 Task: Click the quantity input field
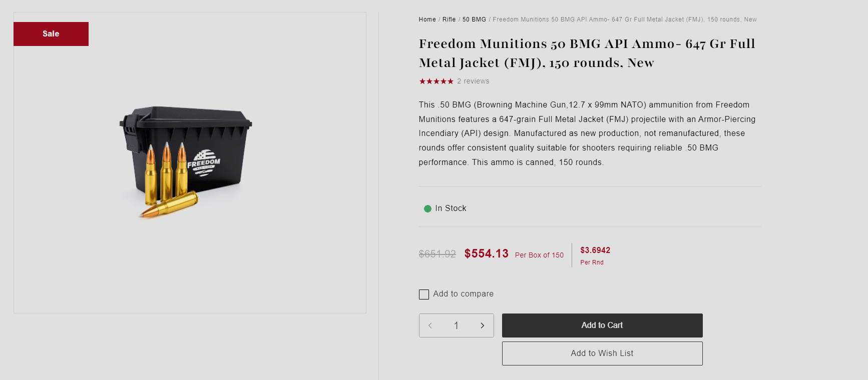coord(456,325)
